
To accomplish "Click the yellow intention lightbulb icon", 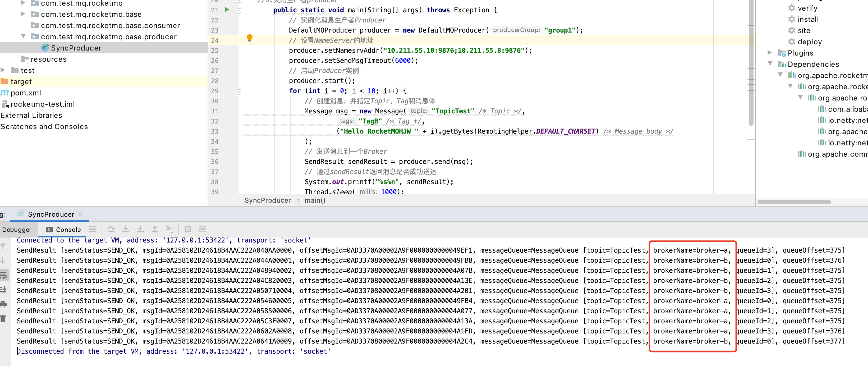I will (249, 38).
